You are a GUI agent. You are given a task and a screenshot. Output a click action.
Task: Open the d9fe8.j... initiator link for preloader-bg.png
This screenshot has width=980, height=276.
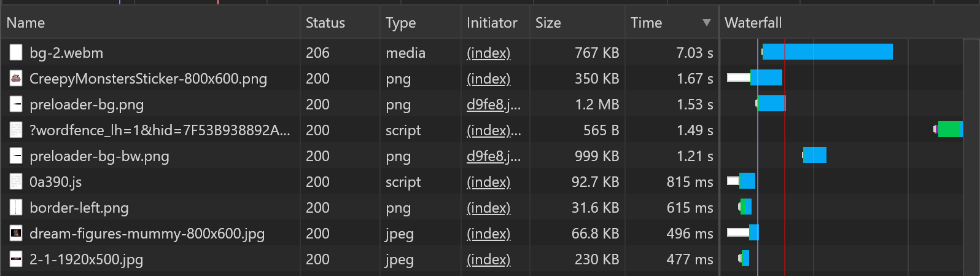pyautogui.click(x=493, y=104)
